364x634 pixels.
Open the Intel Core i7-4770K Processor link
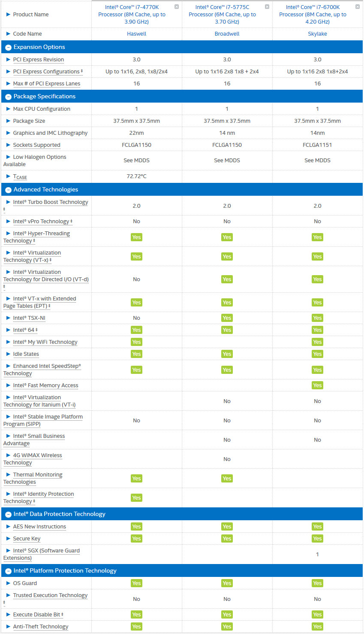pyautogui.click(x=132, y=14)
